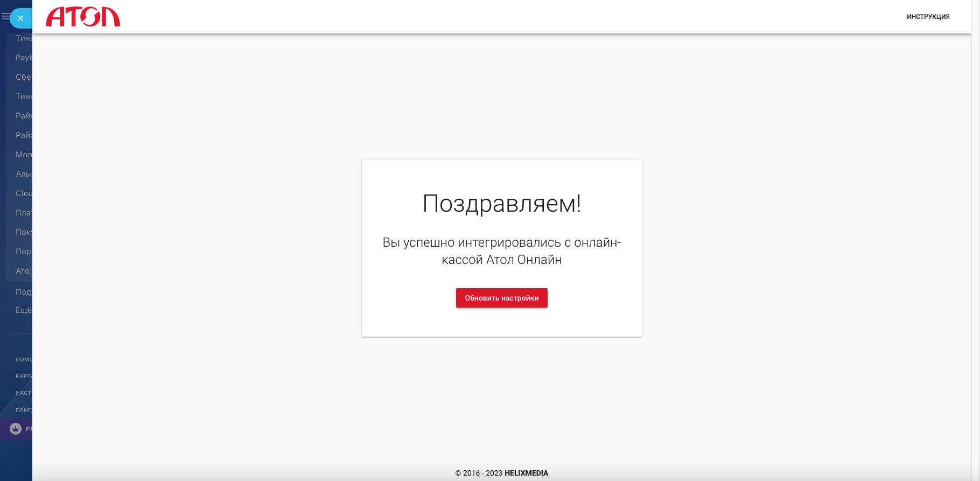Select the cut-off Сбер… sidebar item

(24, 77)
